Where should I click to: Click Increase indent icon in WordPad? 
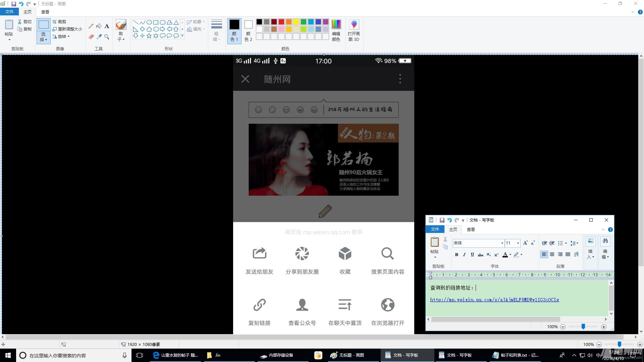[552, 243]
